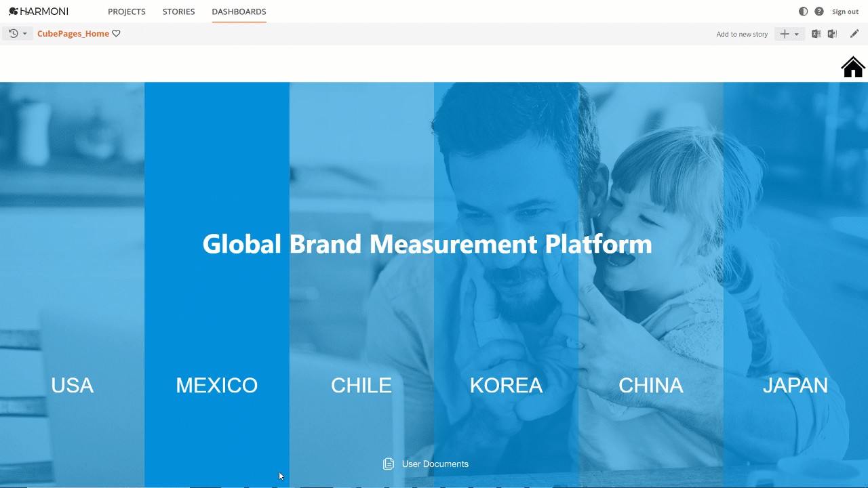The width and height of the screenshot is (868, 488).
Task: Click the User Documents link
Action: 435,464
